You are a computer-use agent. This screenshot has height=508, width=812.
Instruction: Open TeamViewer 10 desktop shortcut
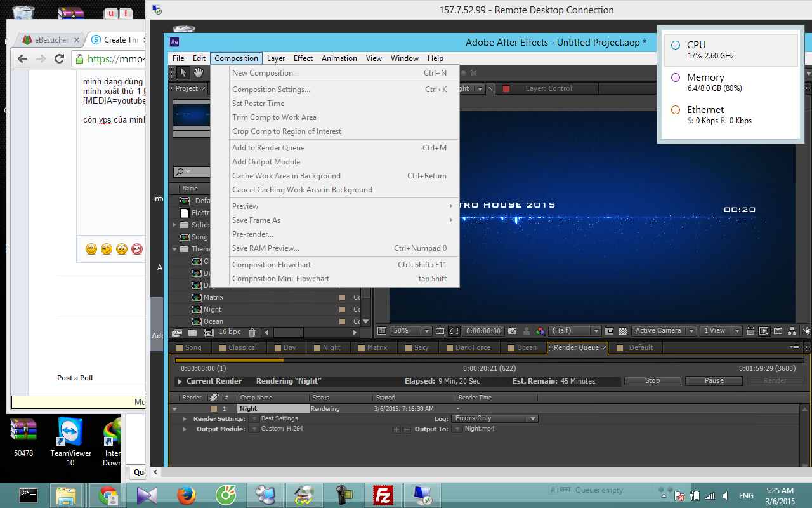pos(70,441)
